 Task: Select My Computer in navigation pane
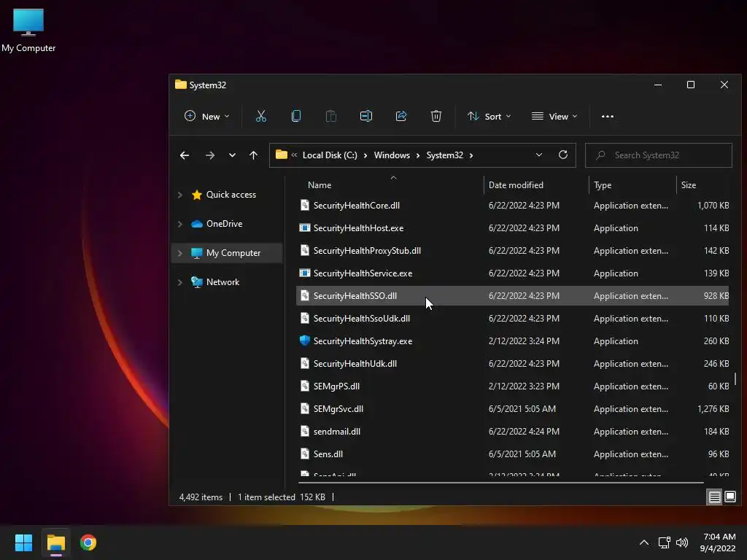pos(233,253)
